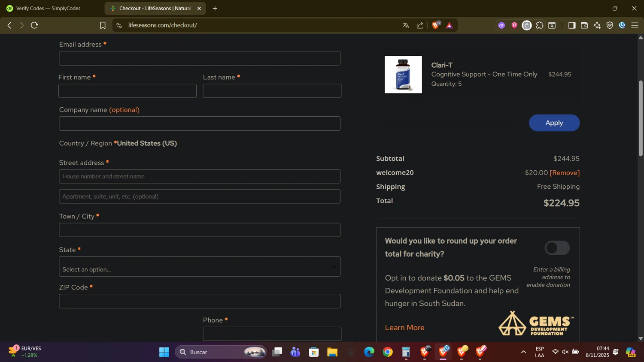Open the pink shield U extension
This screenshot has height=362, width=644.
tap(514, 25)
